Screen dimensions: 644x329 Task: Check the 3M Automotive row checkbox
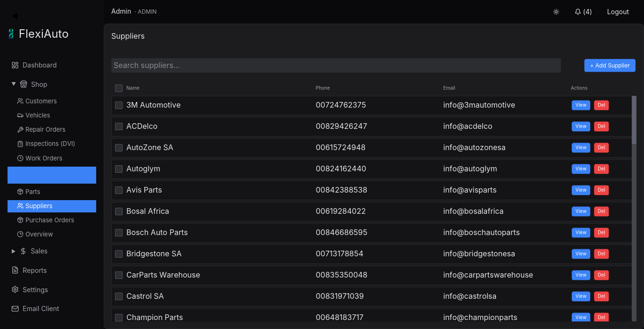pos(119,105)
